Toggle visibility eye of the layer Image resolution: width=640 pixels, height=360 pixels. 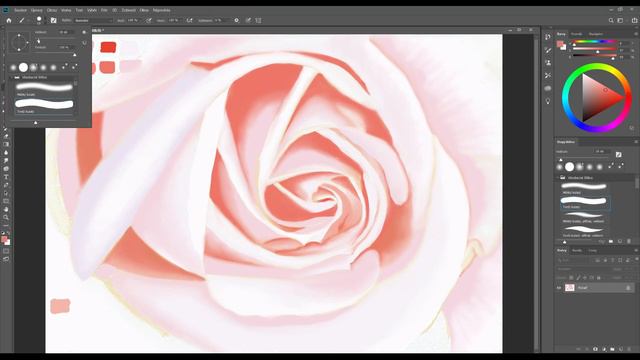(559, 288)
